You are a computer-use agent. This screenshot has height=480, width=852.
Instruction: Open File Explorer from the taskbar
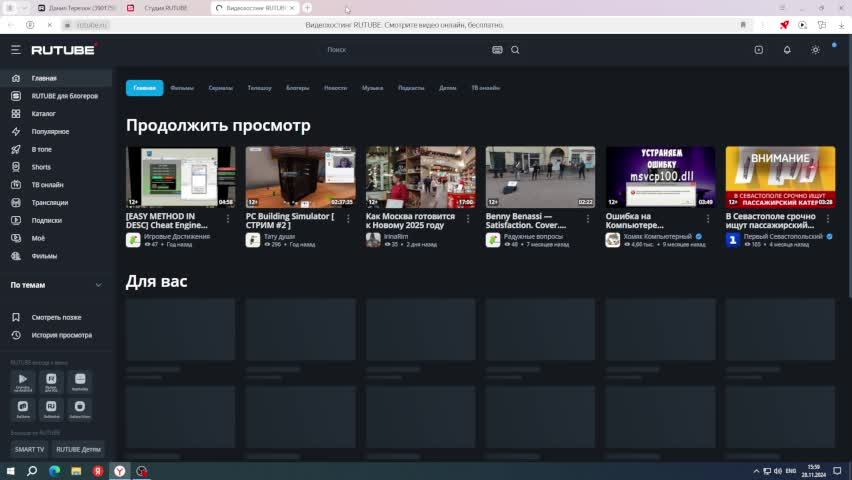(x=76, y=471)
